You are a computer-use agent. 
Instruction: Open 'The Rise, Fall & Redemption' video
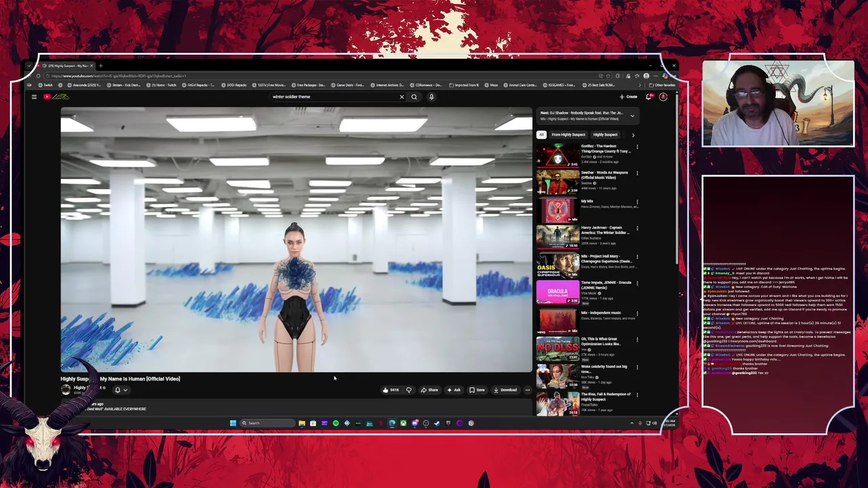[x=606, y=396]
